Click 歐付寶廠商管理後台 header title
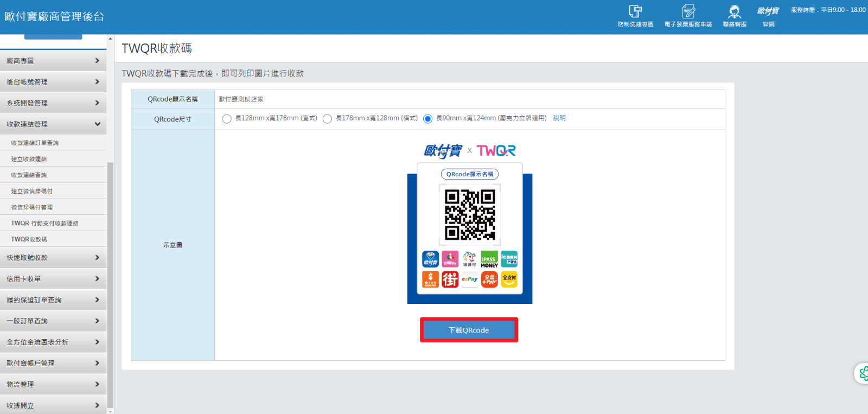The image size is (868, 414). 54,17
